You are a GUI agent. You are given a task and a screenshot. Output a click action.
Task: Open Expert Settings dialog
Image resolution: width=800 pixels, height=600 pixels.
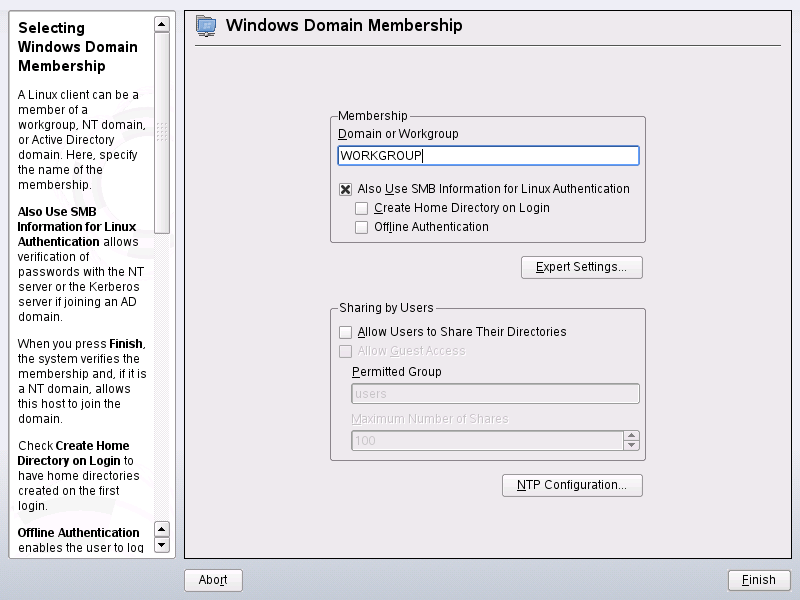click(x=582, y=267)
